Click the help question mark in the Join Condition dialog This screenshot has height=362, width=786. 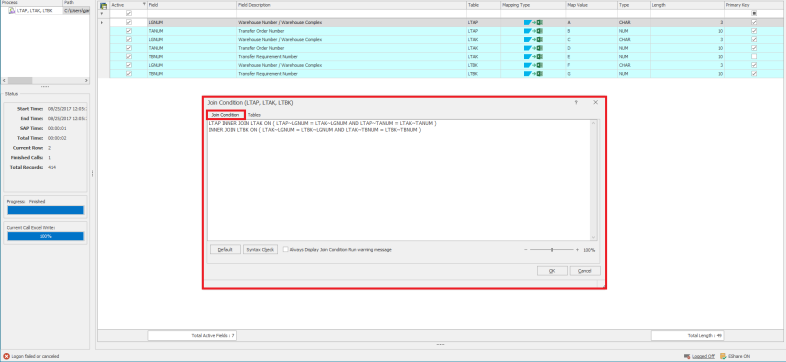[576, 102]
